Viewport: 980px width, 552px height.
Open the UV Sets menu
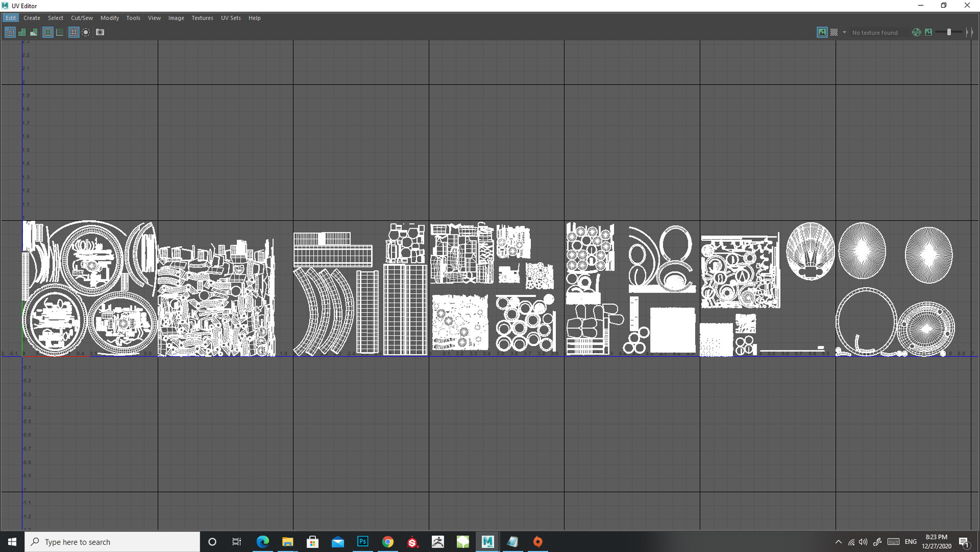[230, 18]
